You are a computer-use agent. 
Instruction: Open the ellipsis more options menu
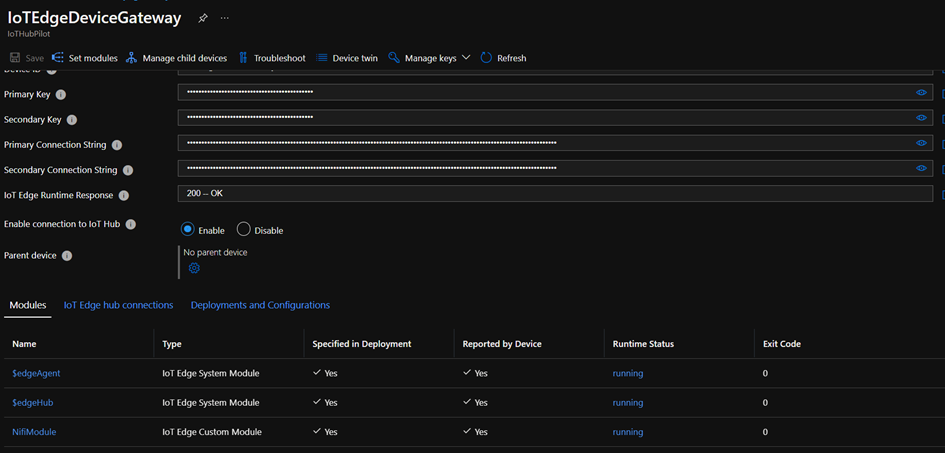point(225,19)
